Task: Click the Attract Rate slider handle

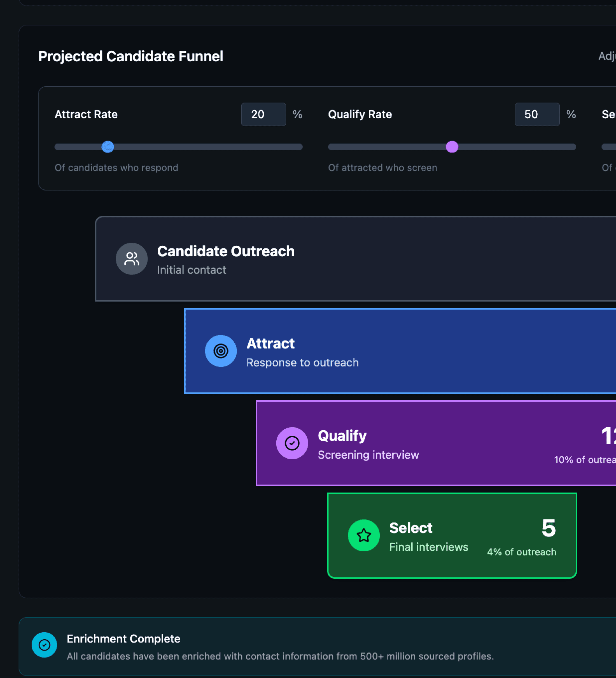Action: click(x=108, y=147)
